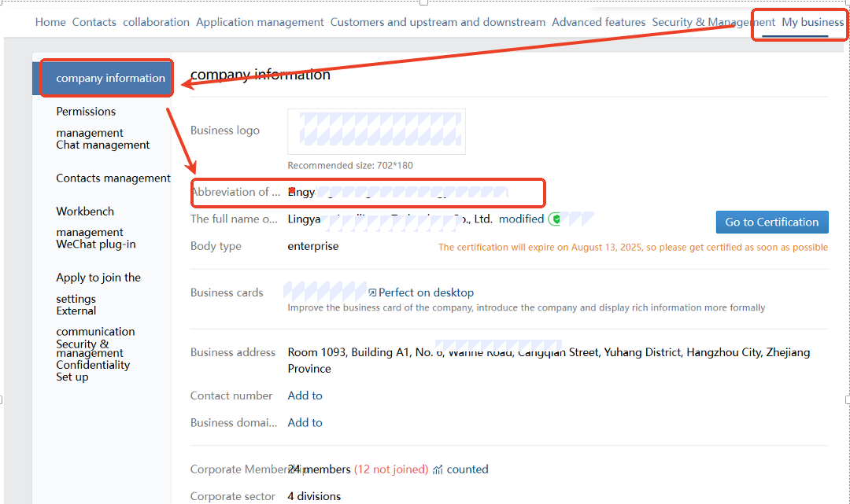The width and height of the screenshot is (850, 504).
Task: Open Workbench management sidebar item
Action: point(90,222)
